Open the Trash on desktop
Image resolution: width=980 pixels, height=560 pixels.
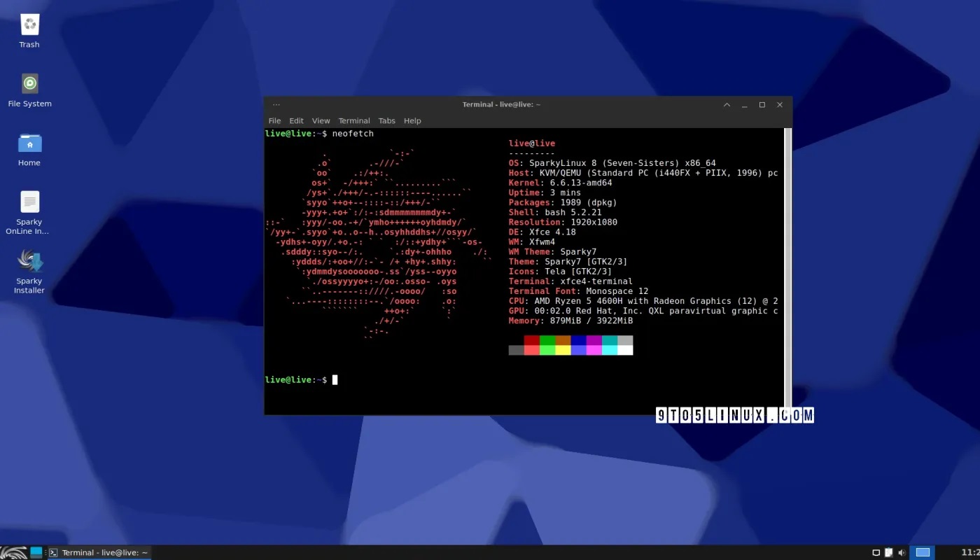(x=29, y=24)
